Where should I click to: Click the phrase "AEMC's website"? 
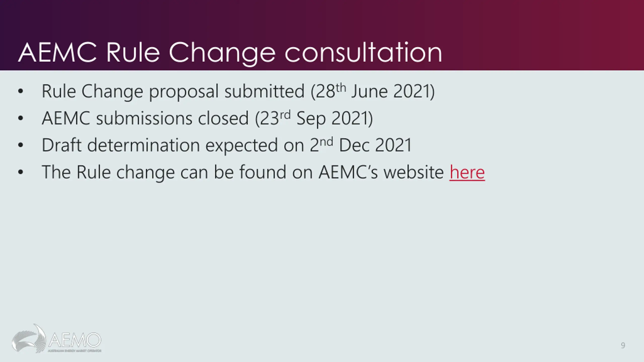click(x=381, y=172)
